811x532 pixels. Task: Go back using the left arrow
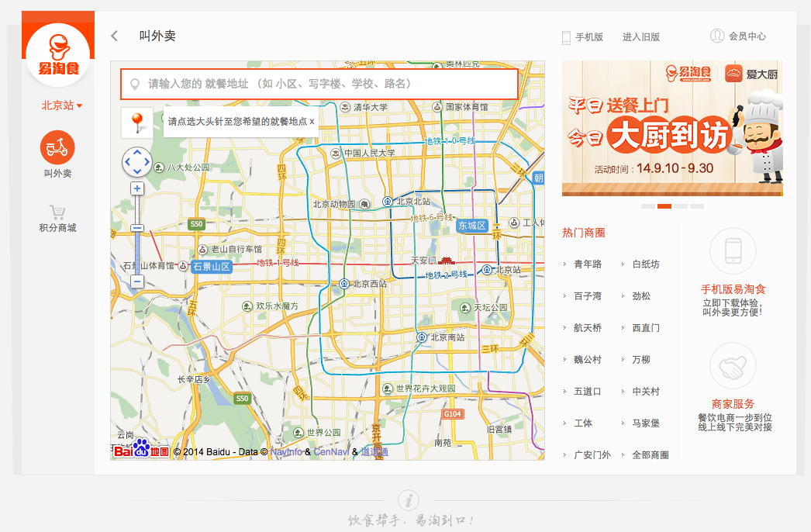pos(114,36)
